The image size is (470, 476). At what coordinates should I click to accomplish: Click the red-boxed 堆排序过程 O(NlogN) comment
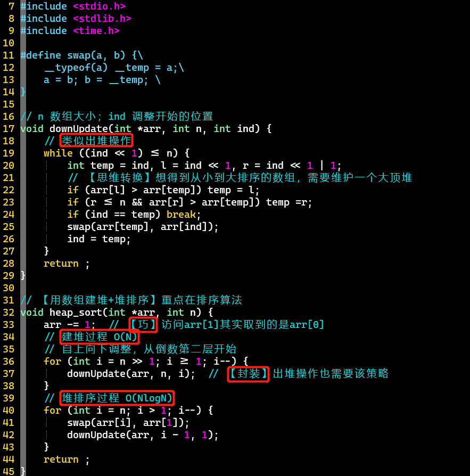coord(117,398)
